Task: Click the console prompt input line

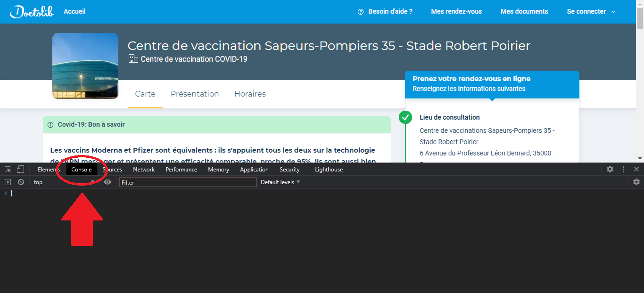Action: (322, 193)
